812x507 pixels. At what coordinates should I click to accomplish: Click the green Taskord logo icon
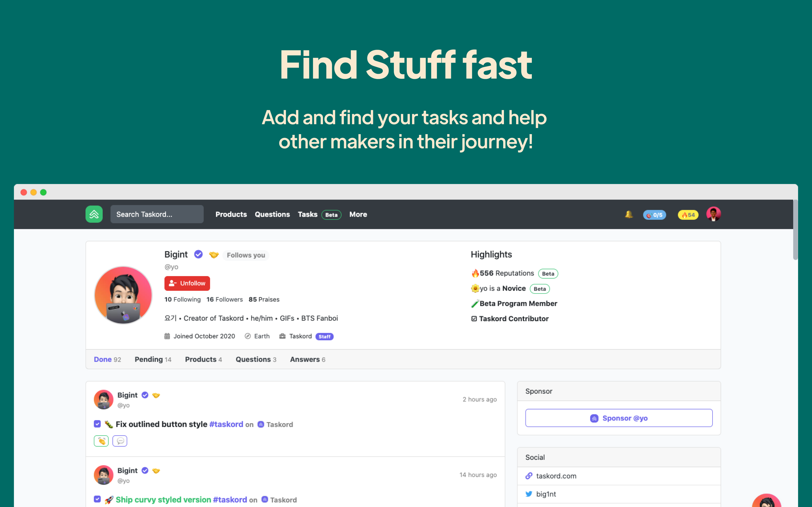coord(94,214)
